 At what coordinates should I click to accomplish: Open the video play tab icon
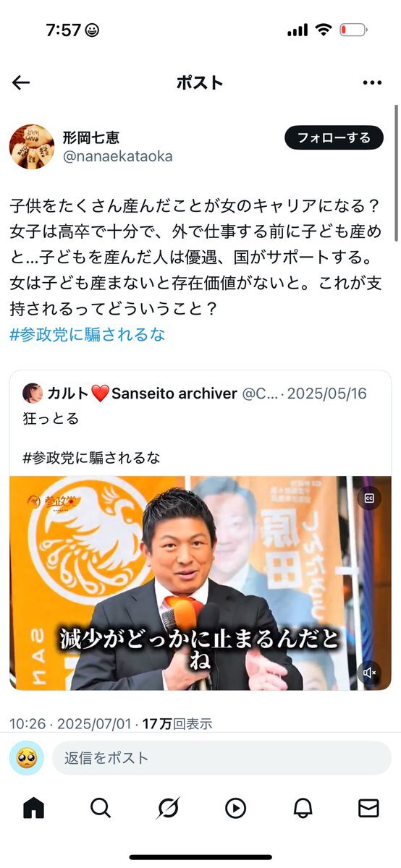pyautogui.click(x=235, y=807)
